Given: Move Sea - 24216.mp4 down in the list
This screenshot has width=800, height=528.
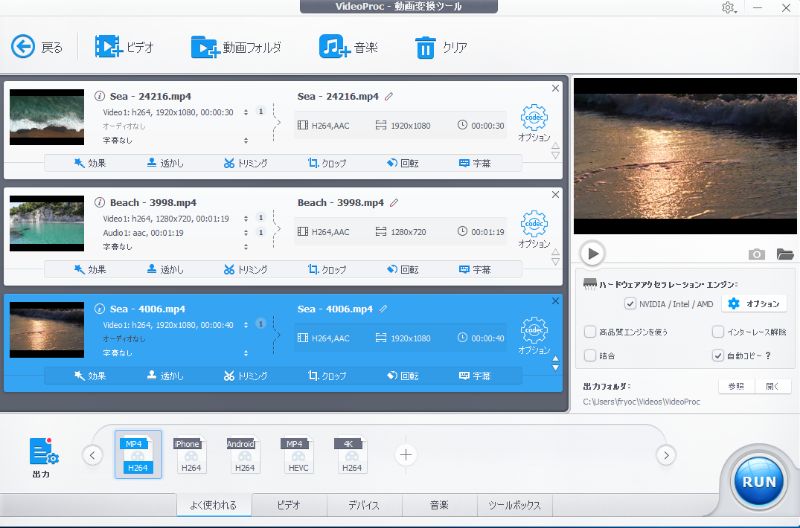Looking at the screenshot, I should [556, 155].
